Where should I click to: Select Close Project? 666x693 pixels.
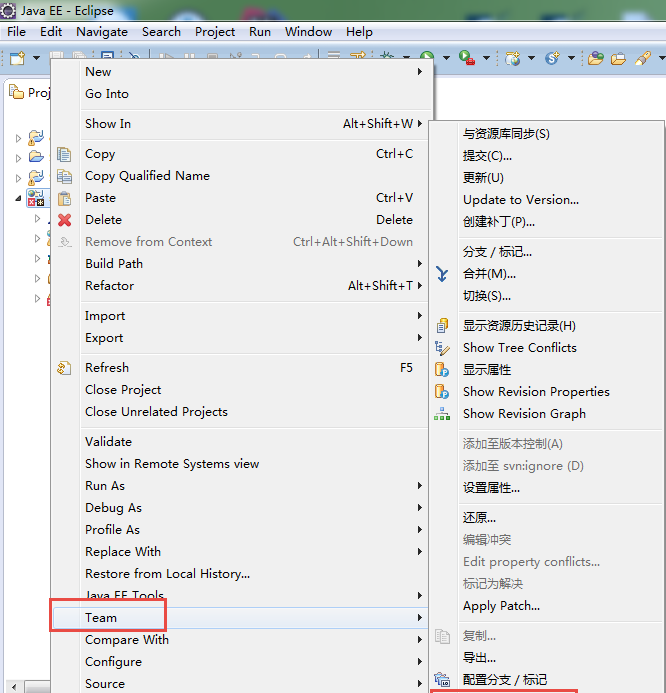pos(240,390)
